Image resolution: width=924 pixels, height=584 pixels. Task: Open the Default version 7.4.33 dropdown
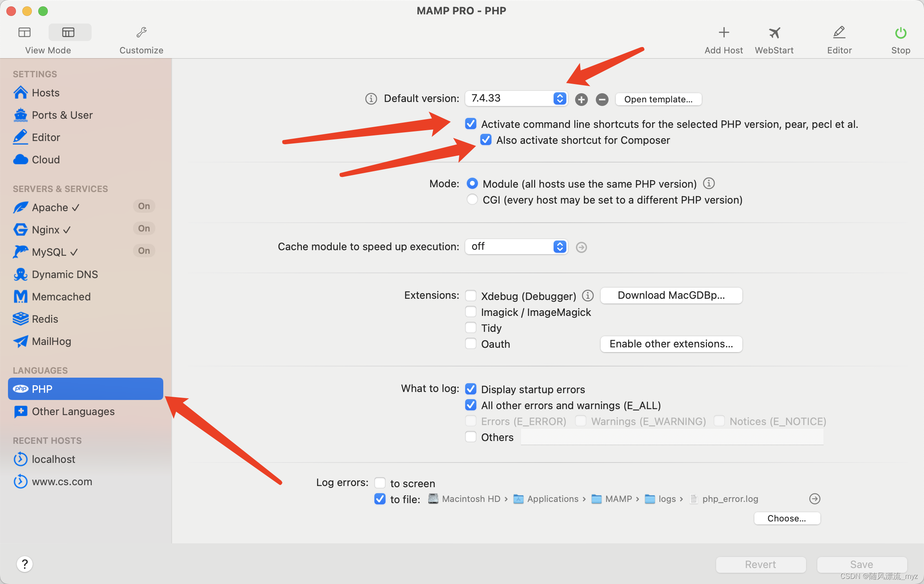pos(516,98)
